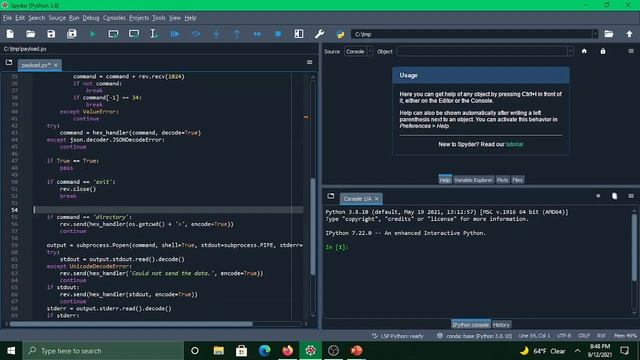Image resolution: width=640 pixels, height=360 pixels.
Task: Open Microsoft Edge from the taskbar
Action: (x=264, y=351)
